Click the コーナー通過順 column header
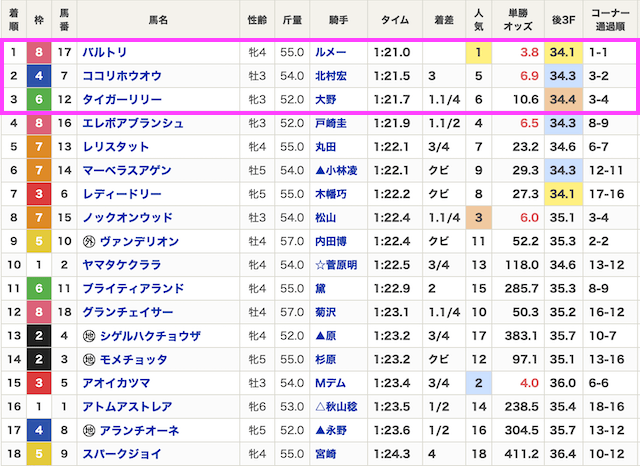The image size is (640, 466). [x=611, y=20]
